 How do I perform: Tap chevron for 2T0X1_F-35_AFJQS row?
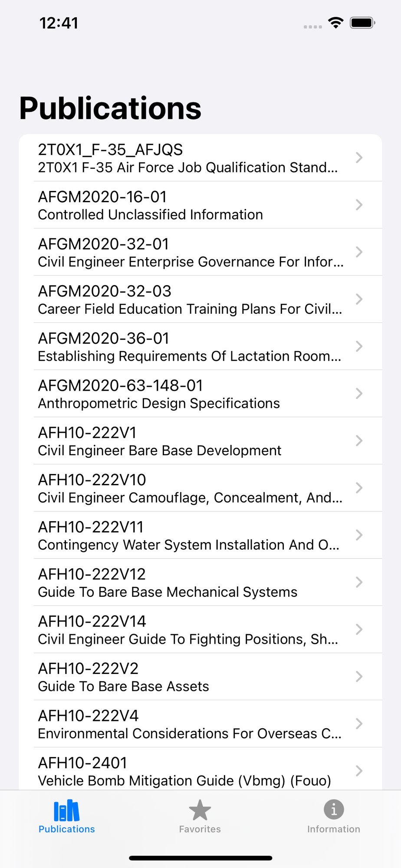[359, 158]
